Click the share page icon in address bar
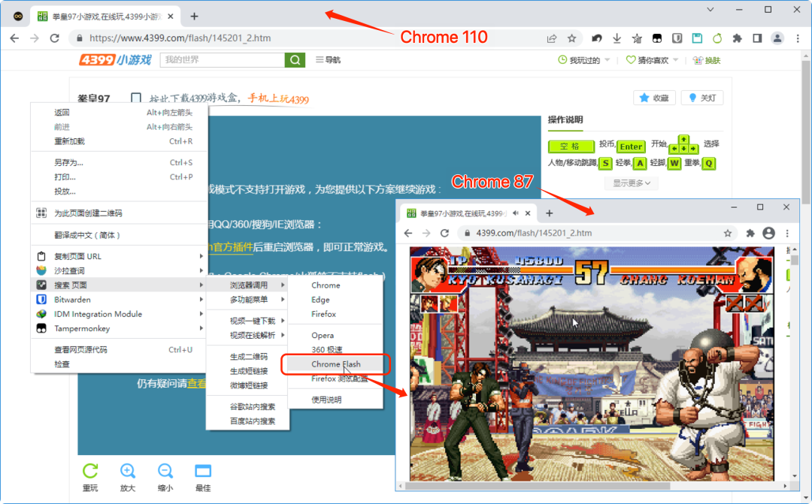Image resolution: width=812 pixels, height=504 pixels. coord(552,38)
